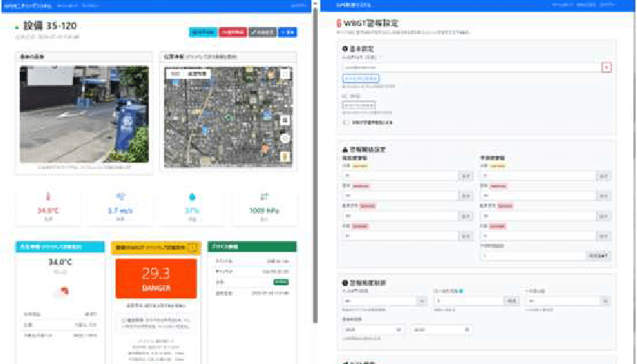Switch the map to satellite photo view
The width and height of the screenshot is (637, 364).
coord(197,74)
